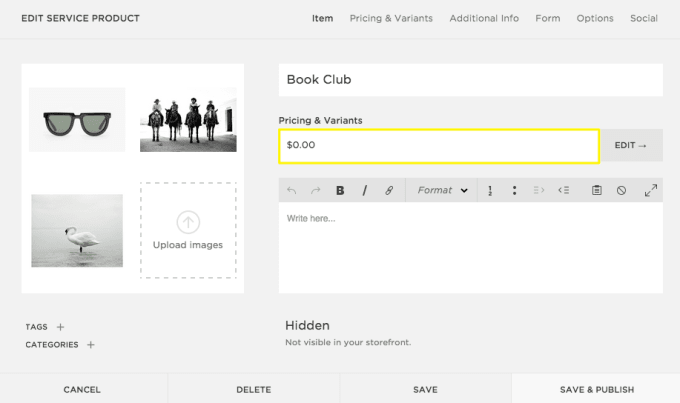Create a numbered list
This screenshot has height=403, width=680.
(x=491, y=190)
